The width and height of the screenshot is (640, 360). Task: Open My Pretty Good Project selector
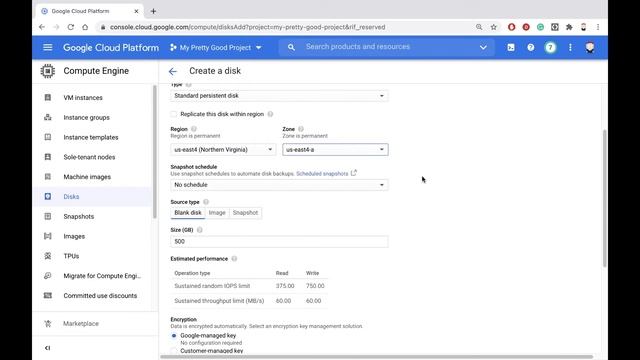pos(216,47)
